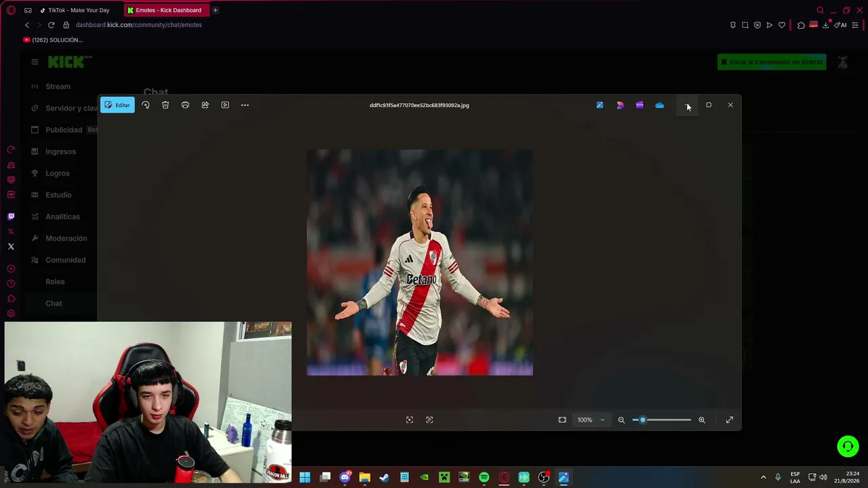
Task: Toggle the Kick hamburger sidebar menu
Action: [x=35, y=62]
